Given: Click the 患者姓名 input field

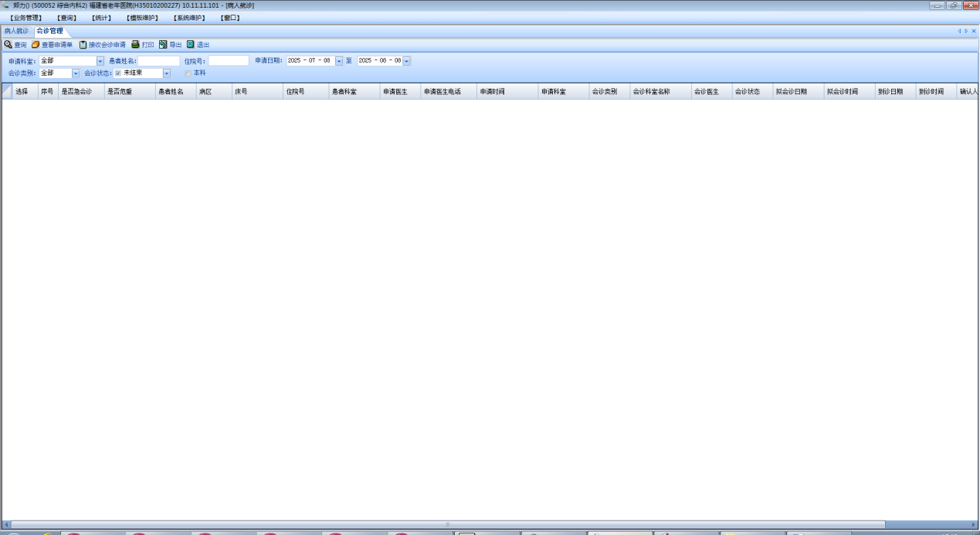Looking at the screenshot, I should 159,61.
